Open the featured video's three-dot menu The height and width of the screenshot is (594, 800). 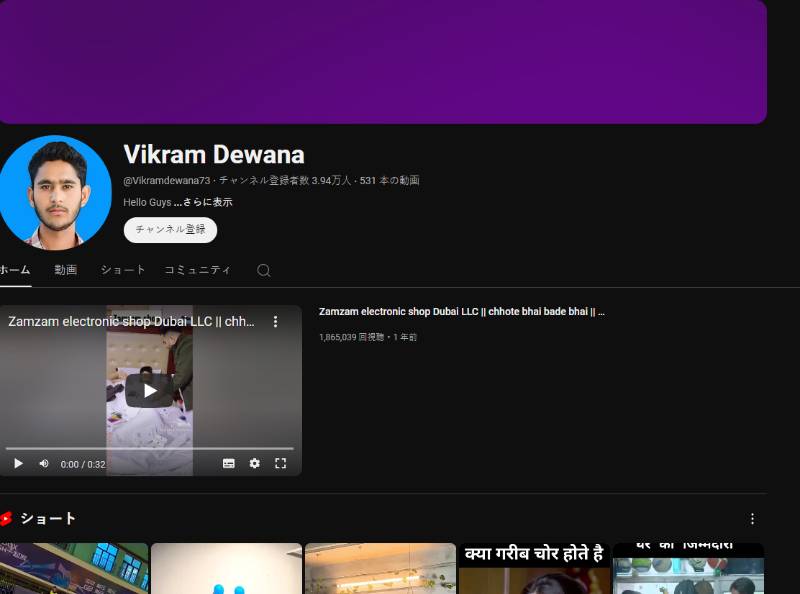click(x=276, y=321)
